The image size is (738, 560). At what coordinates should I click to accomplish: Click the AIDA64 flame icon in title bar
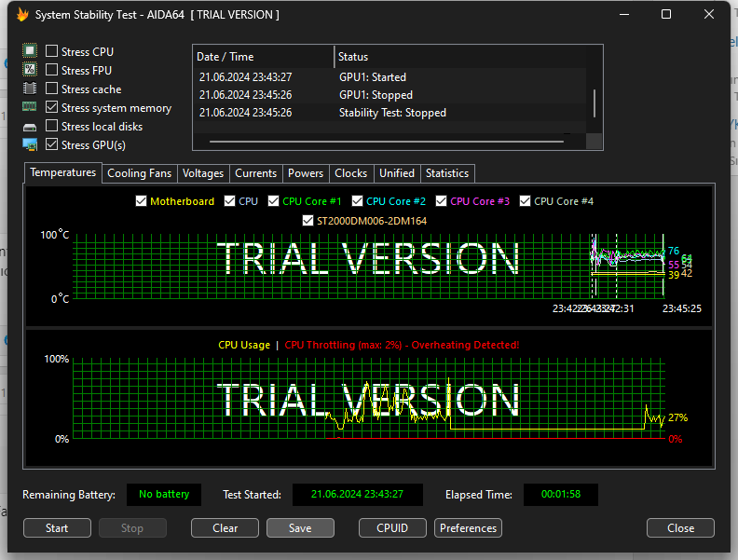pyautogui.click(x=22, y=15)
